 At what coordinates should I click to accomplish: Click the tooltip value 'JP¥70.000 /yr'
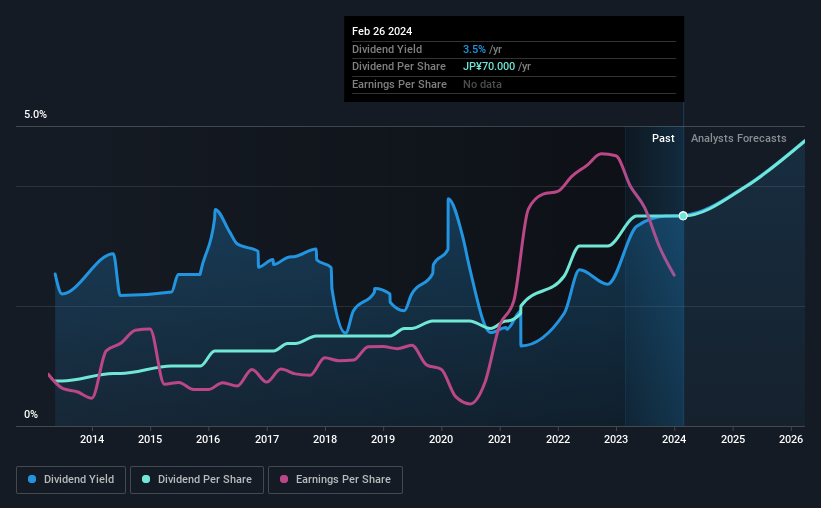click(x=497, y=67)
